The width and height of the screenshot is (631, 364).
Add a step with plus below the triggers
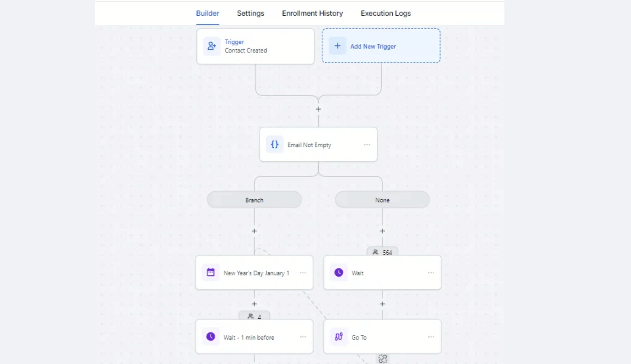pos(318,109)
